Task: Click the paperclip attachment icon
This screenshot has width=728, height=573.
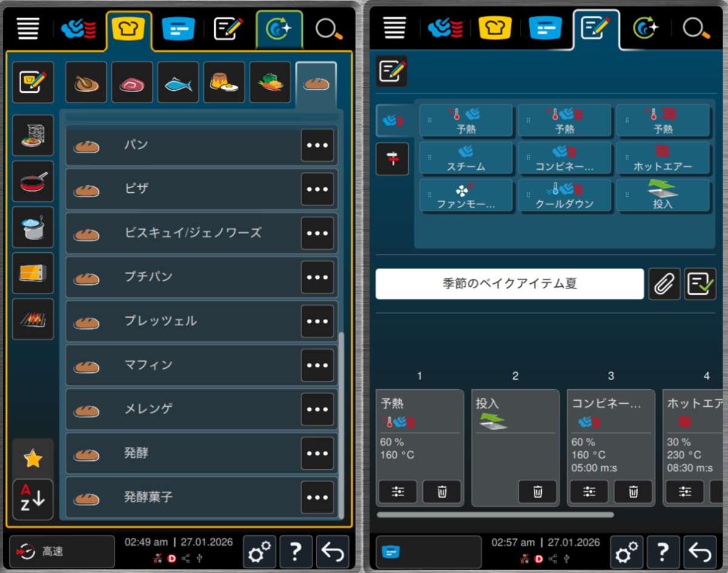Action: 664,284
